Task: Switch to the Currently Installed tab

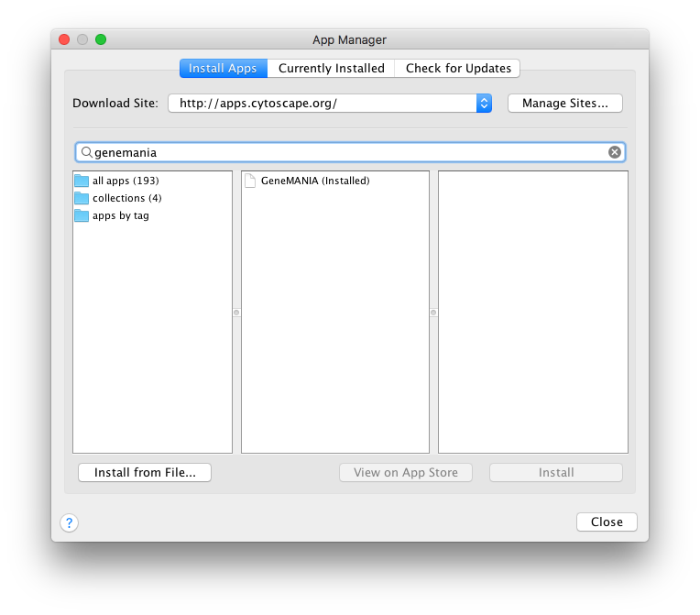Action: coord(332,69)
